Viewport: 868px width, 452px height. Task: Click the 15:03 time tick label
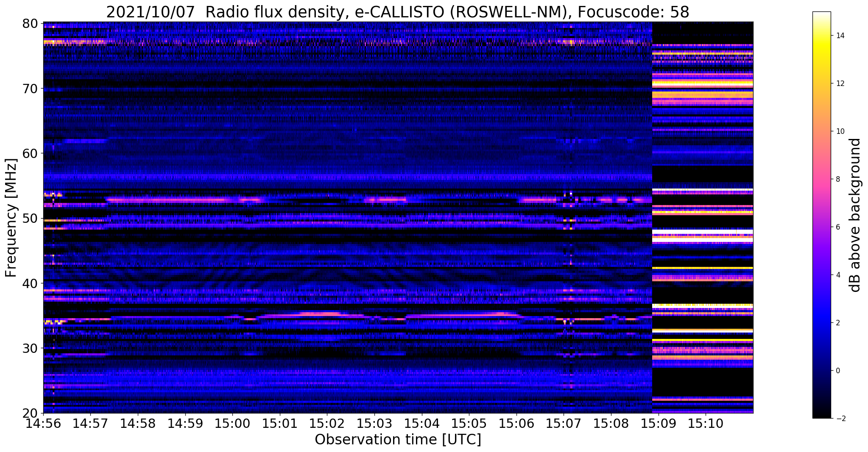pos(374,424)
